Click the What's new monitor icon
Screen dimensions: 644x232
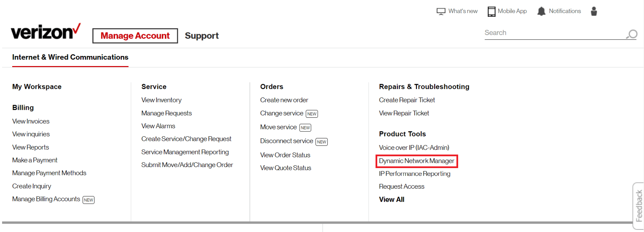(x=441, y=12)
